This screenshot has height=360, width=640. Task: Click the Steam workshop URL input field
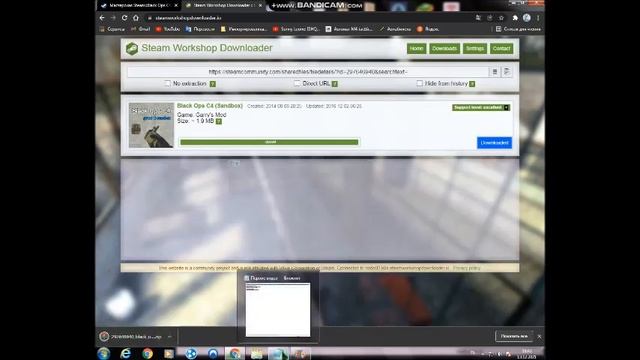[308, 72]
